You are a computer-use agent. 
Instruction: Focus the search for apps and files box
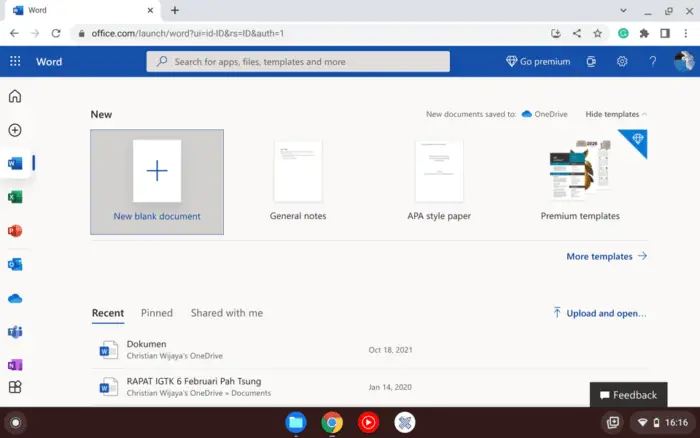298,62
